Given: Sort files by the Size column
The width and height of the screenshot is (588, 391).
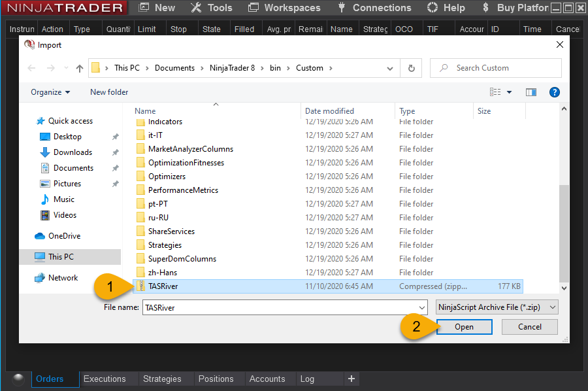Looking at the screenshot, I should coord(484,111).
